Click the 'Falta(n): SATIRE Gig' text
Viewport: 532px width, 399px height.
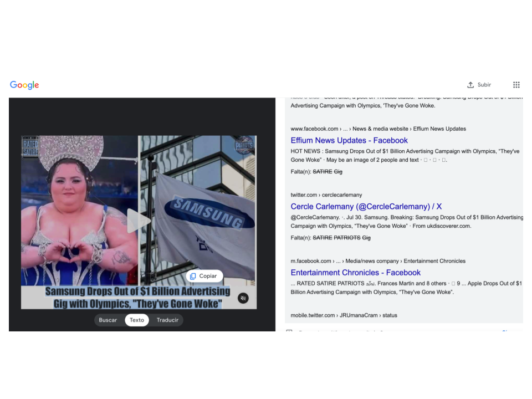click(x=316, y=172)
